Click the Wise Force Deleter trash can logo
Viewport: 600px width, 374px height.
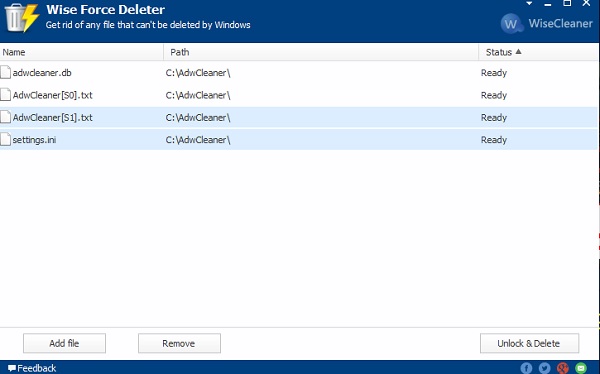coord(21,18)
